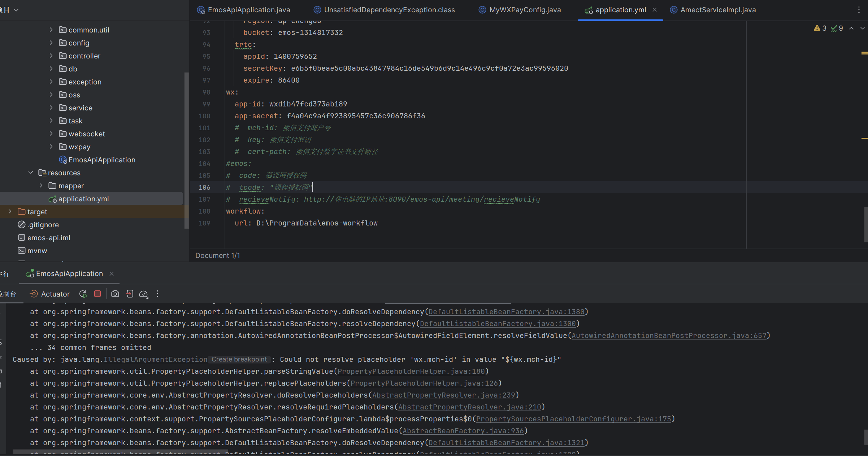Image resolution: width=868 pixels, height=456 pixels.
Task: Click the exit/redirect console icon
Action: pos(130,294)
